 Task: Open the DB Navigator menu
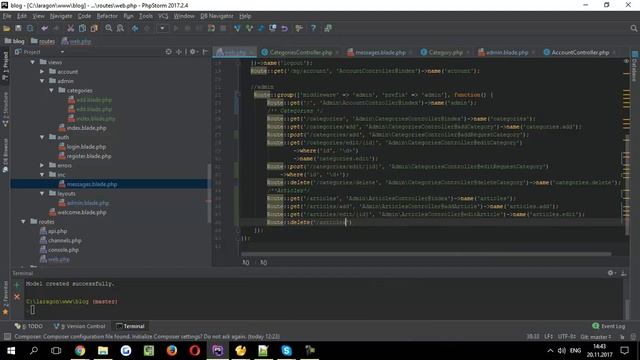(x=217, y=16)
